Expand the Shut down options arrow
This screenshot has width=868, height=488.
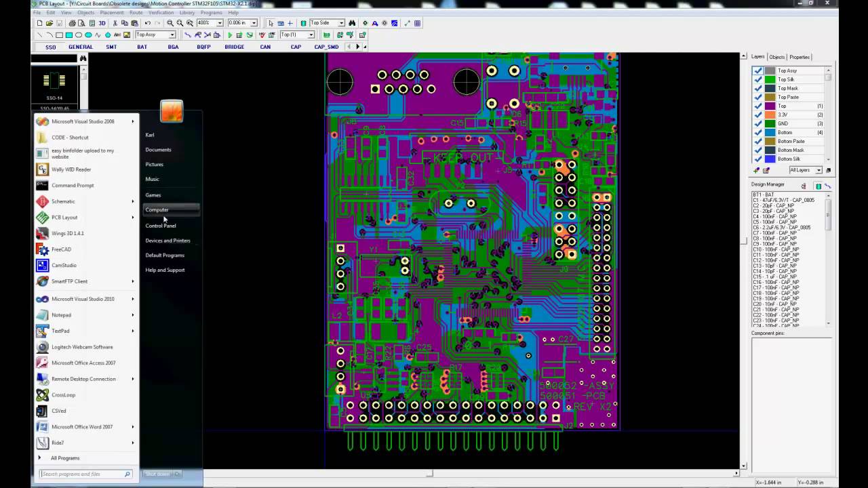click(x=178, y=474)
